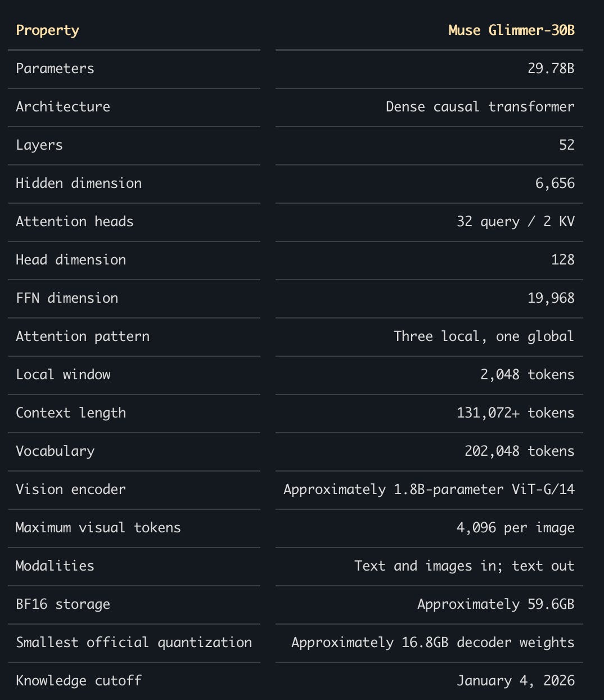The height and width of the screenshot is (700, 604).
Task: Click the Hidden dimension value 6,656
Action: 555,183
